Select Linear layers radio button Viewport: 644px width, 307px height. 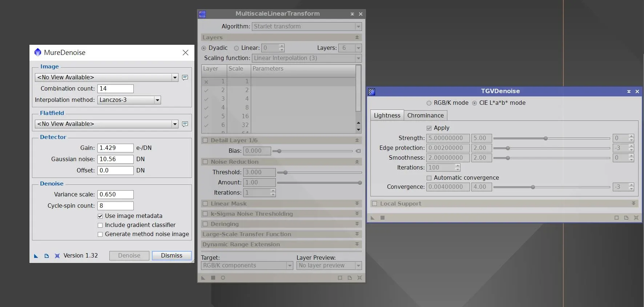tap(236, 48)
